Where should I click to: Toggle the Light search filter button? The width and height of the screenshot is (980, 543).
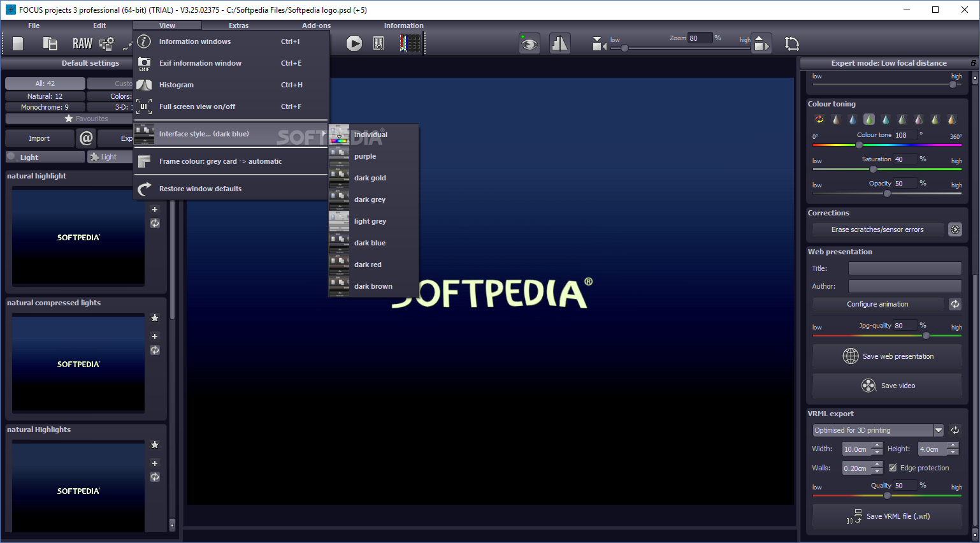point(45,157)
